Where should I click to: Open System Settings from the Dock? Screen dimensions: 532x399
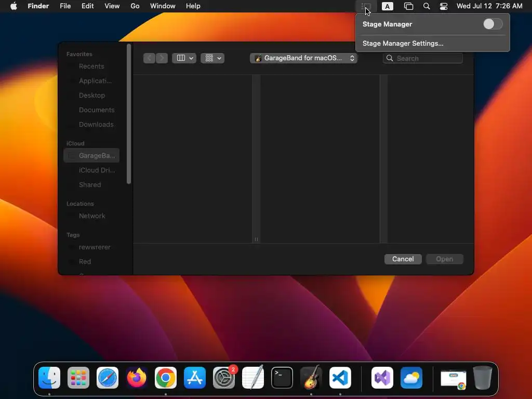coord(224,378)
